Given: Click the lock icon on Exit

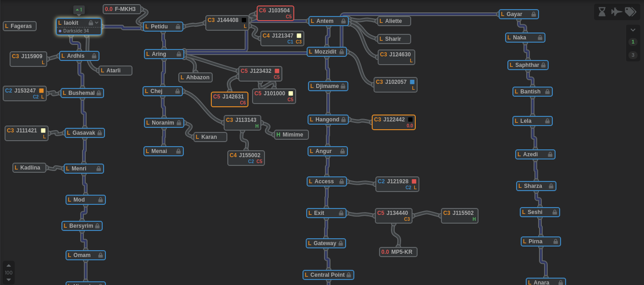Looking at the screenshot, I should [x=341, y=213].
